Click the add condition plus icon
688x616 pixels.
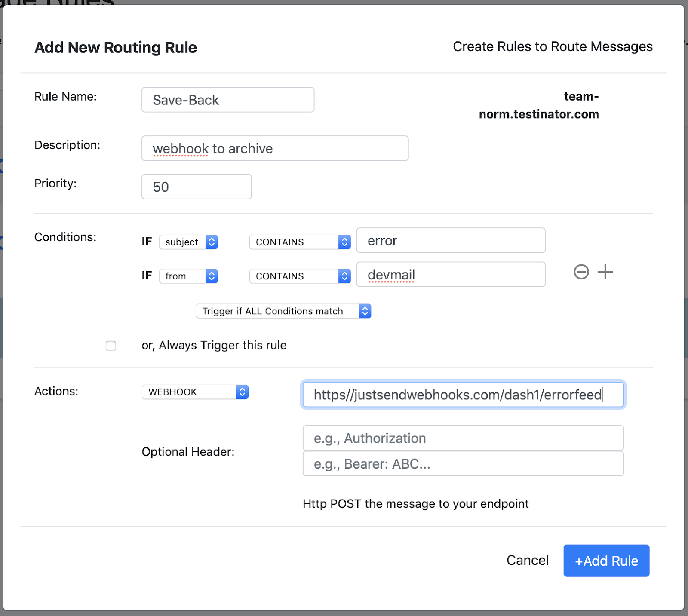pos(605,272)
